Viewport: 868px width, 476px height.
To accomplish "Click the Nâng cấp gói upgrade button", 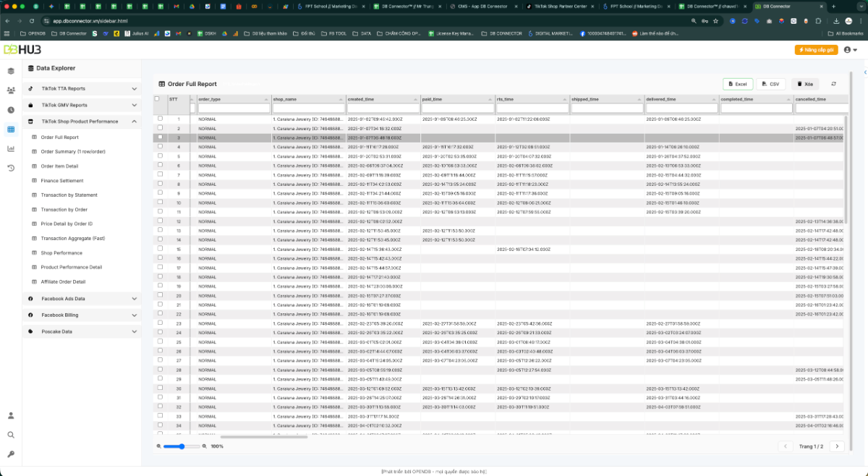I will tap(816, 50).
